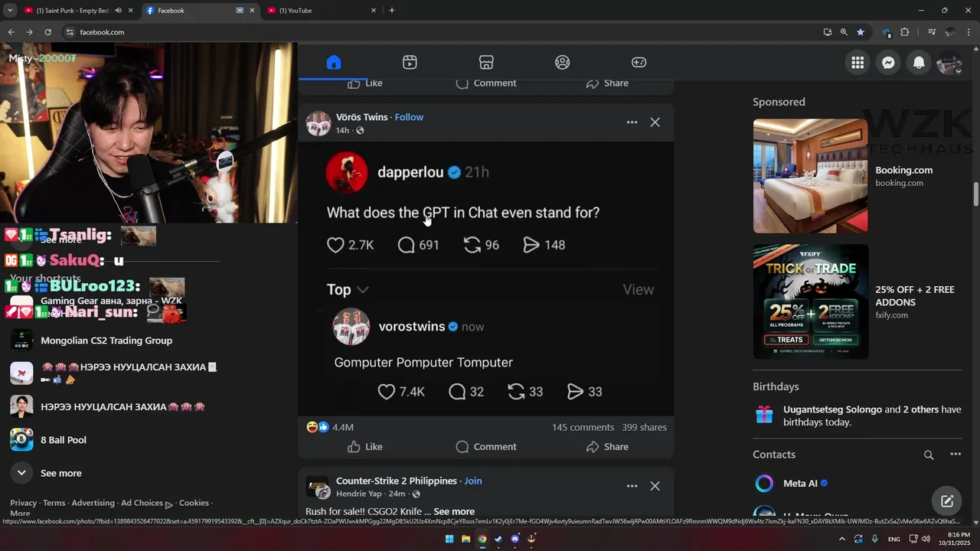Open Discord from taskbar

pos(514,539)
